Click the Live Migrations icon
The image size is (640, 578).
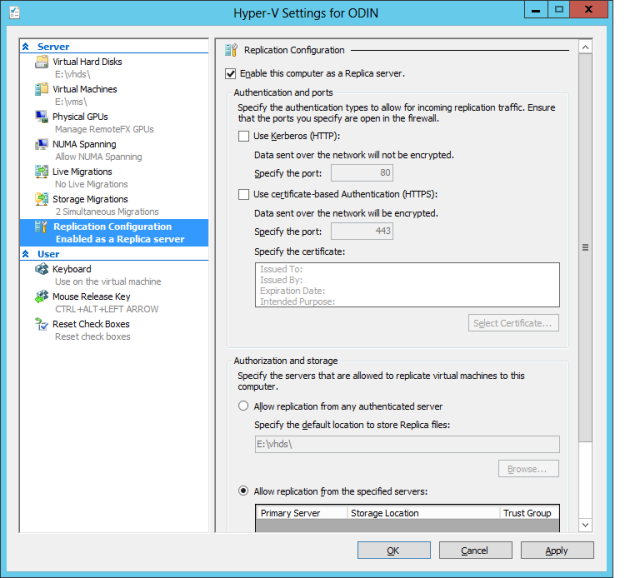[x=41, y=171]
